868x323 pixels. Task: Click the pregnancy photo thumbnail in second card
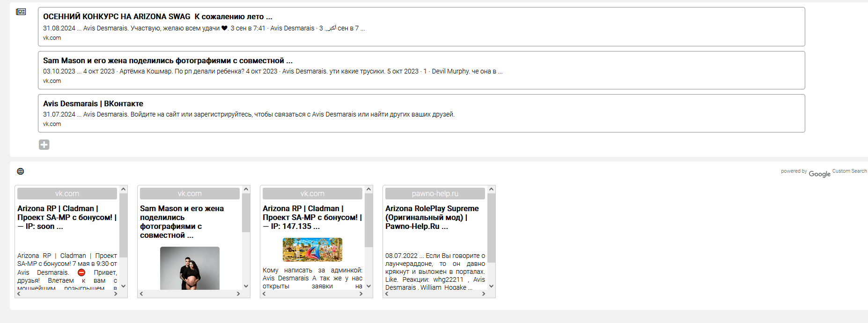[190, 268]
